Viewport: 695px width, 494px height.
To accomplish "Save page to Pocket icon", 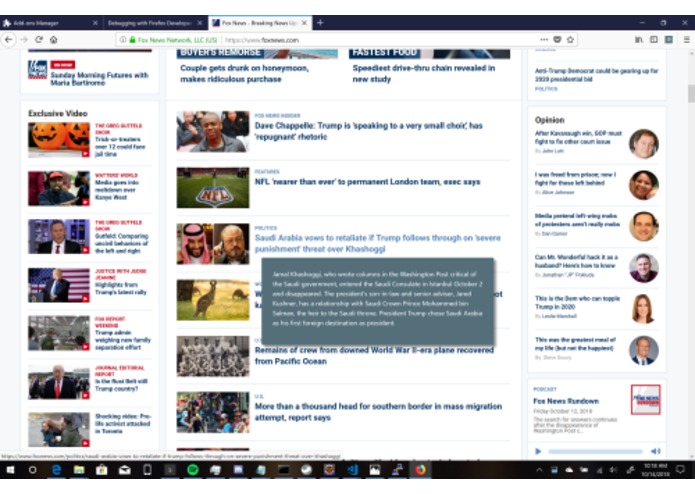I will (x=557, y=40).
